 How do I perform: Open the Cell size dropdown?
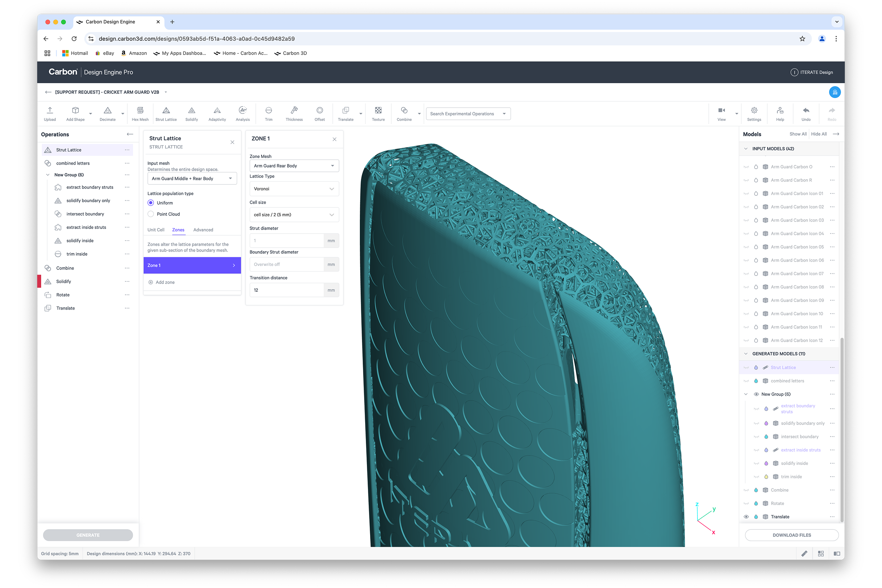coord(294,214)
